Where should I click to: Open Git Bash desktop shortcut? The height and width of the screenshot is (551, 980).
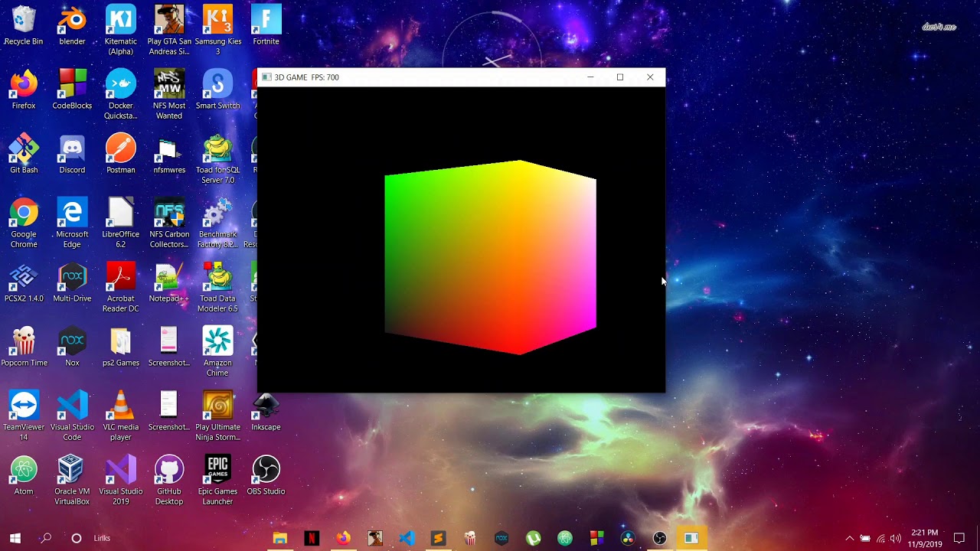[x=24, y=154]
